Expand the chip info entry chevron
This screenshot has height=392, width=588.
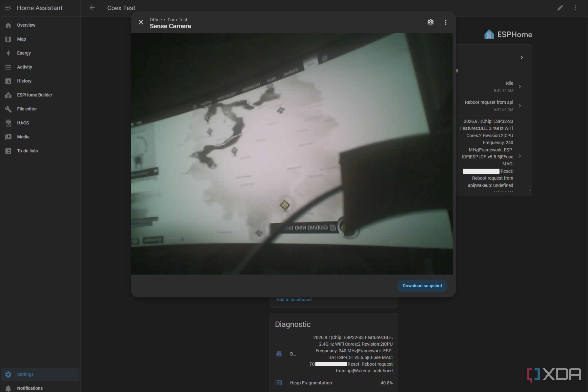click(x=520, y=156)
